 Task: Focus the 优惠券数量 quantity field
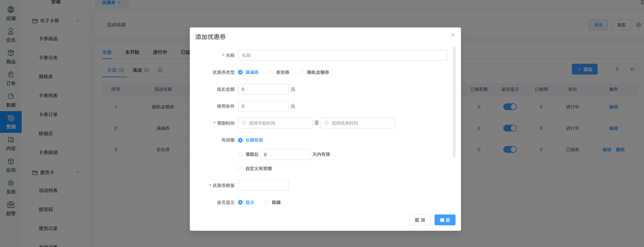coord(263,185)
